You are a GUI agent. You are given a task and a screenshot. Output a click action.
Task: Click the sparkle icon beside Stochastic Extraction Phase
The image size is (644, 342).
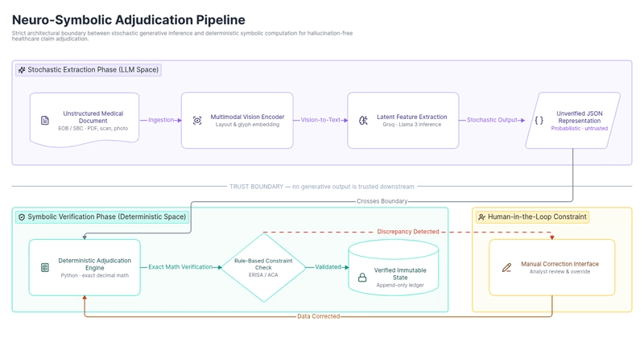[22, 70]
